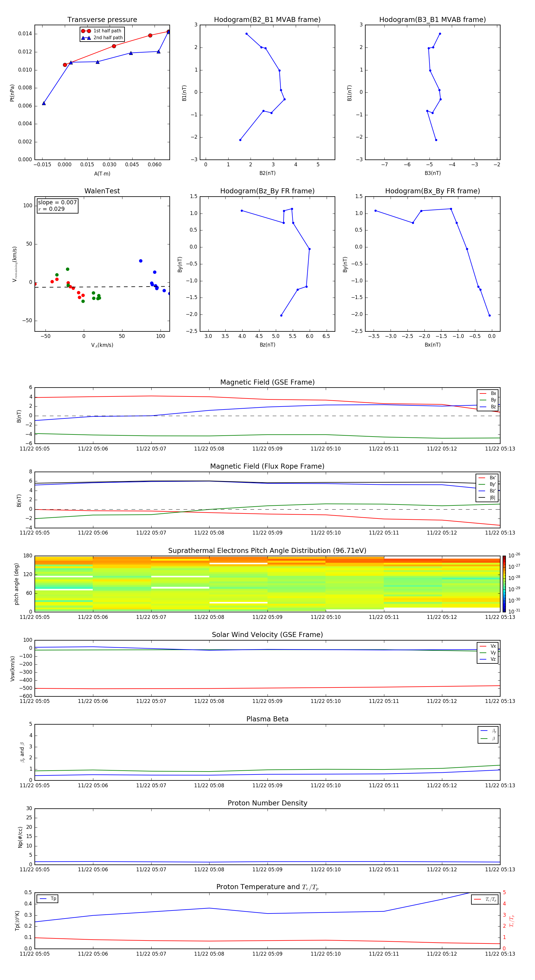Viewport: 535px width, 980px height.
Task: Click the "Pt(nPa)" y-axis label
Action: 12,92
